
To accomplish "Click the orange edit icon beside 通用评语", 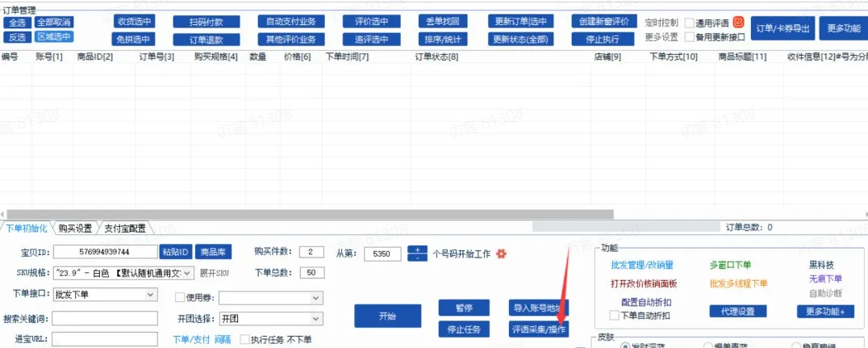I will point(738,23).
